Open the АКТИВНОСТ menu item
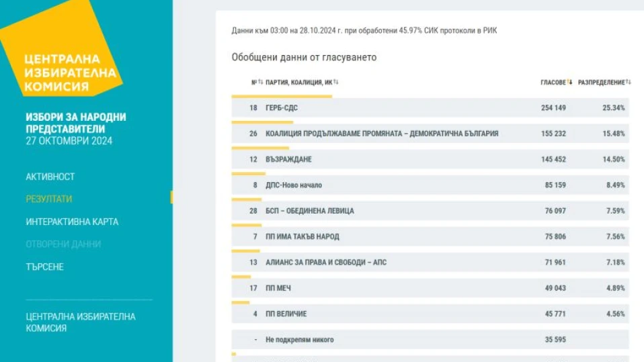Image resolution: width=644 pixels, height=362 pixels. [x=50, y=177]
